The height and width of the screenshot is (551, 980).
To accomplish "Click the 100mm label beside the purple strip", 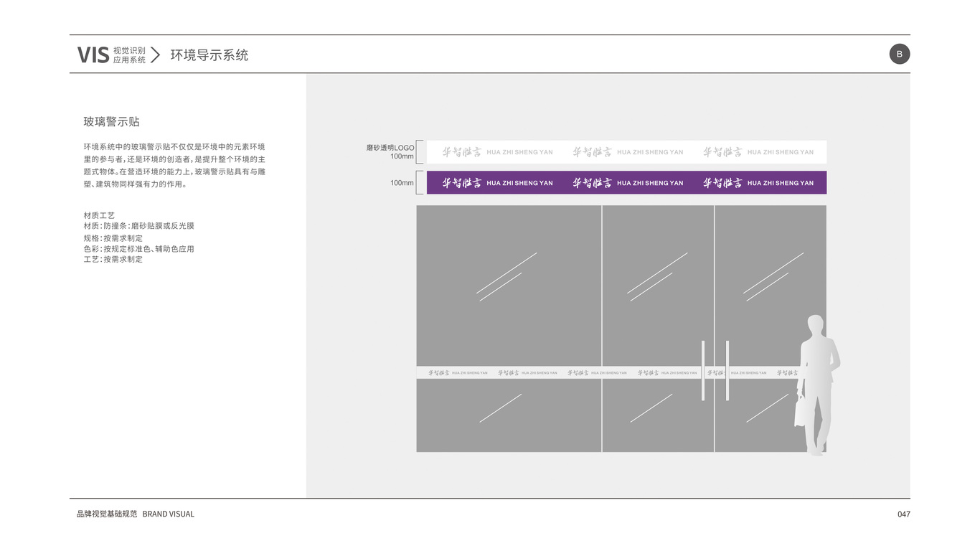I will tap(402, 183).
